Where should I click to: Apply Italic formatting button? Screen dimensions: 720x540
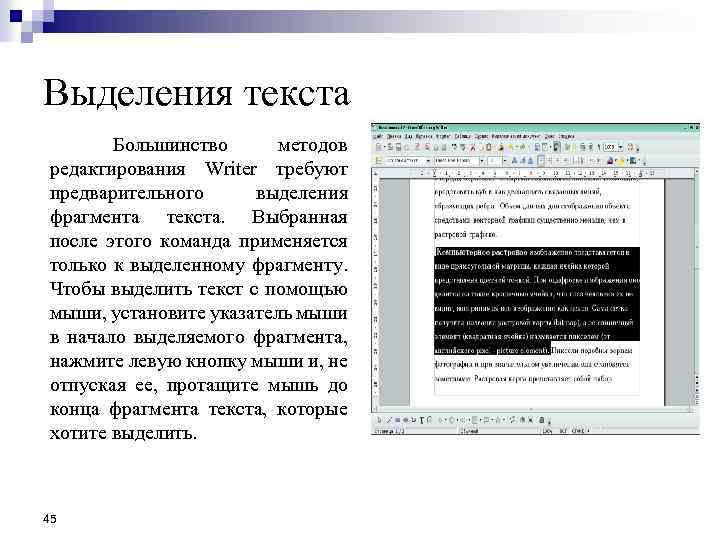click(x=523, y=161)
